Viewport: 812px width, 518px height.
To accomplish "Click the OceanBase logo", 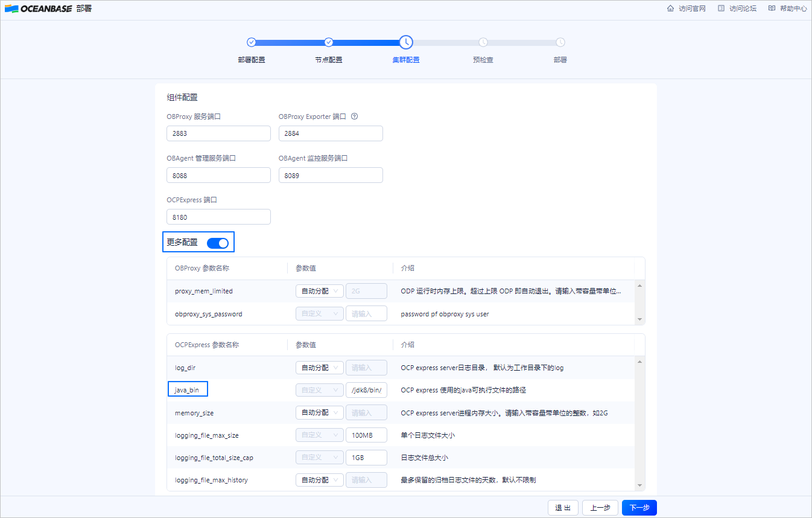I will coord(39,8).
